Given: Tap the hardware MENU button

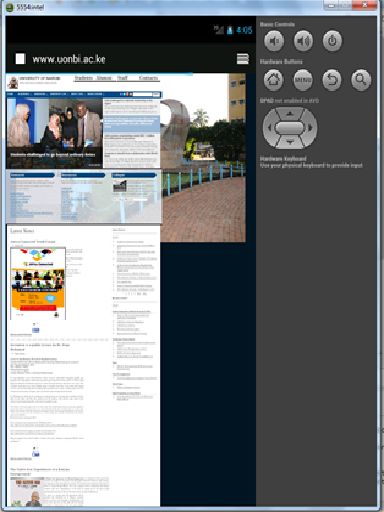Looking at the screenshot, I should (303, 80).
